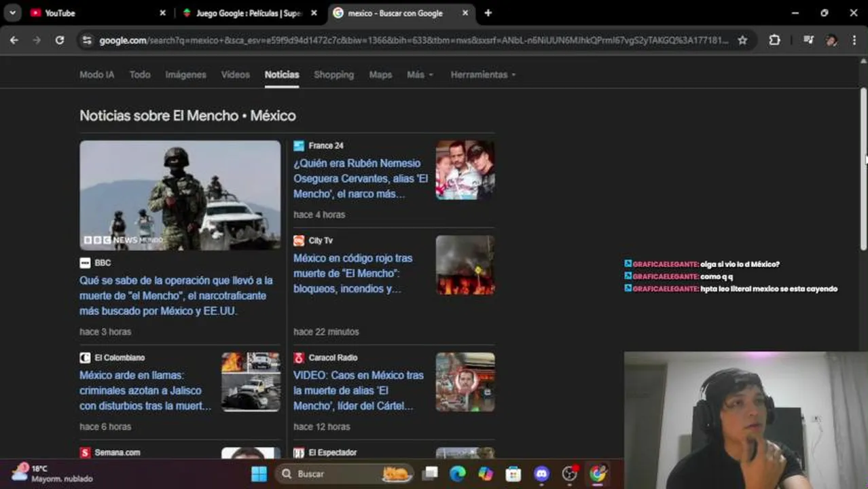Image resolution: width=868 pixels, height=489 pixels.
Task: Click the BBC source icon
Action: point(85,263)
